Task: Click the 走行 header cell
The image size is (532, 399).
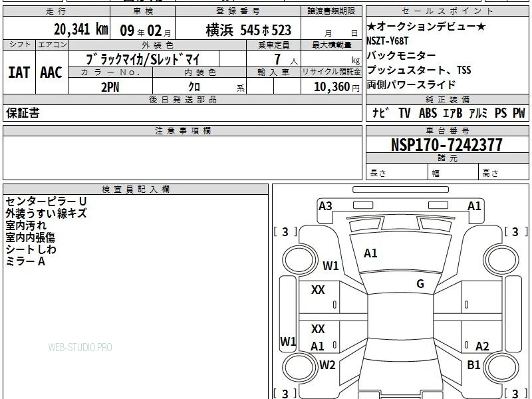Action: pyautogui.click(x=57, y=11)
